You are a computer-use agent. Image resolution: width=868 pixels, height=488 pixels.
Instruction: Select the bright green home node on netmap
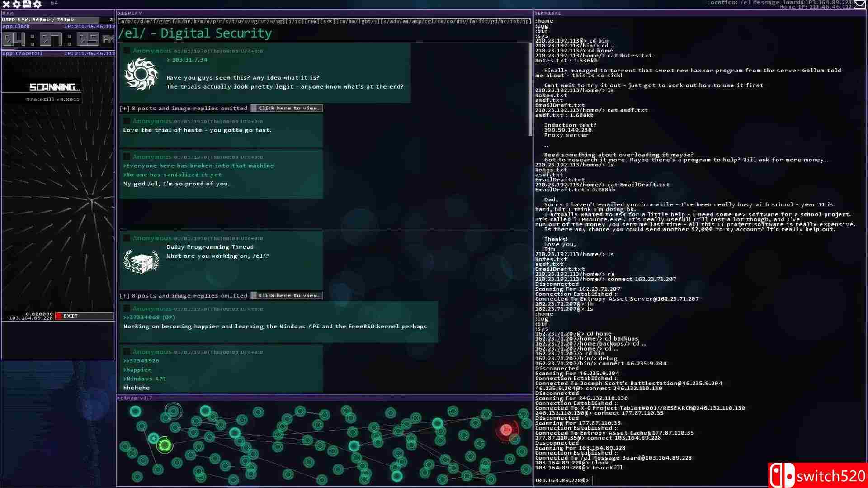(165, 445)
